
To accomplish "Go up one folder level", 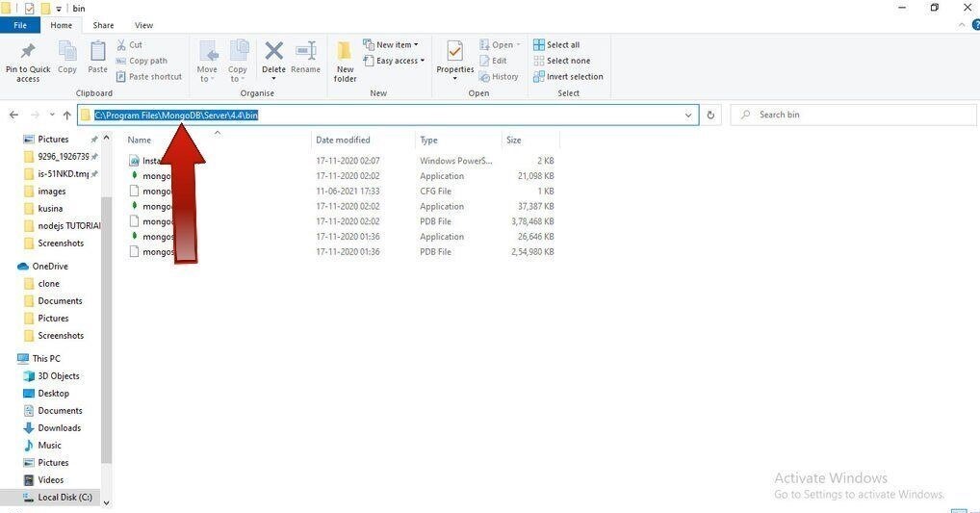I will (x=66, y=115).
